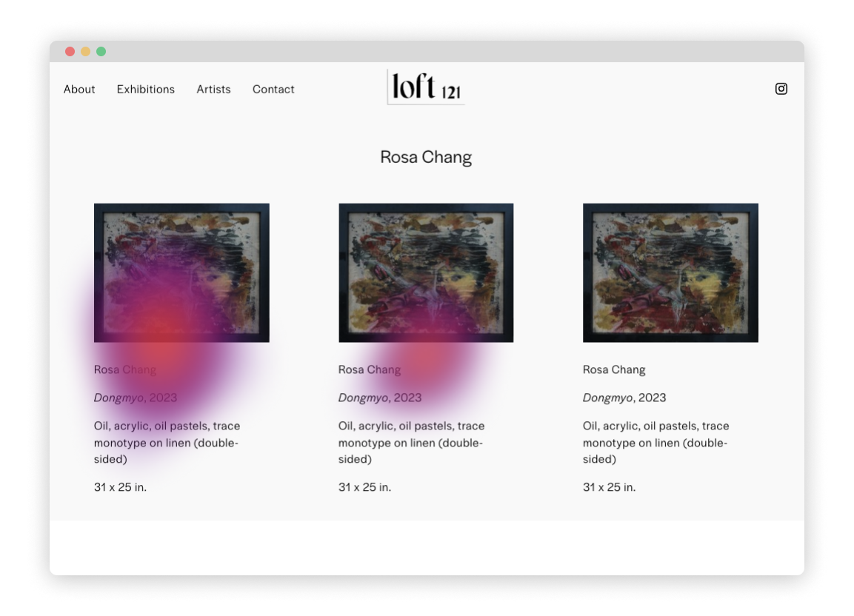Click the yellow minimize window dot
The height and width of the screenshot is (616, 854).
click(85, 52)
